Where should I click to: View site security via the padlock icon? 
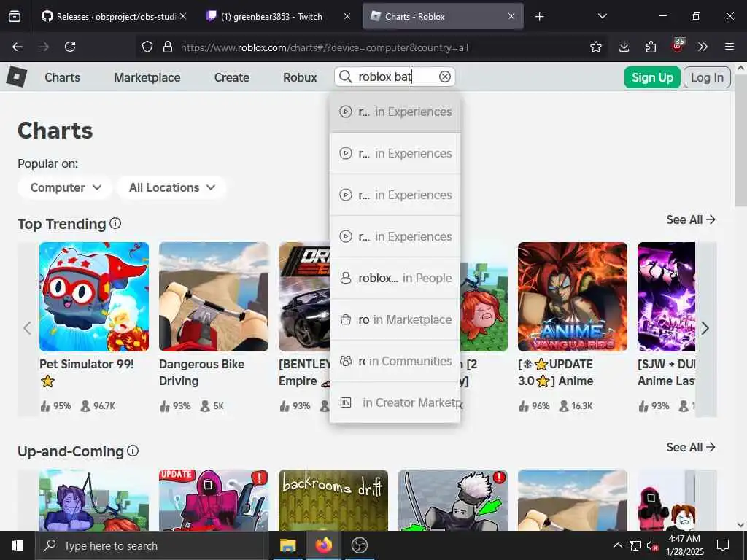tap(167, 47)
